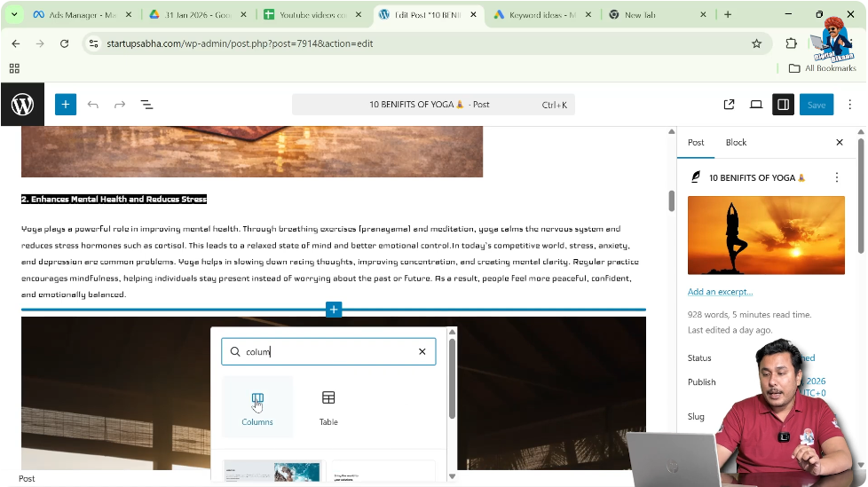The height and width of the screenshot is (487, 868).
Task: Open the command palette showing post title
Action: pos(433,105)
